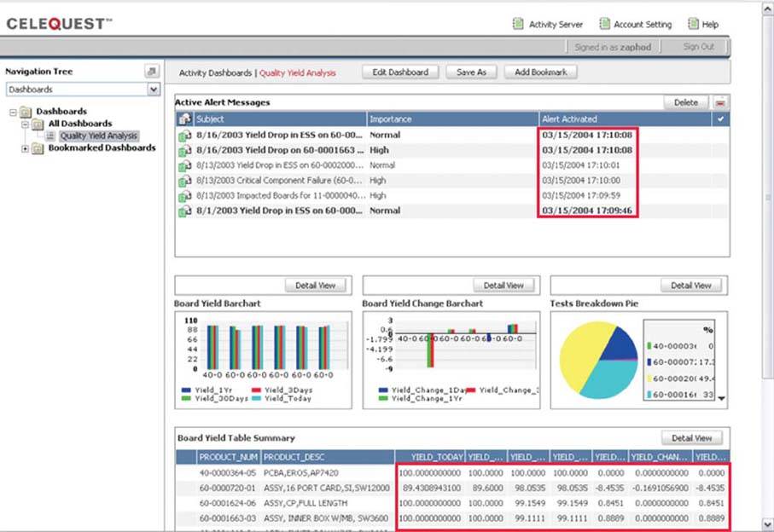Collapse the All Dashboards tree node
Image resolution: width=774 pixels, height=532 pixels.
point(26,124)
